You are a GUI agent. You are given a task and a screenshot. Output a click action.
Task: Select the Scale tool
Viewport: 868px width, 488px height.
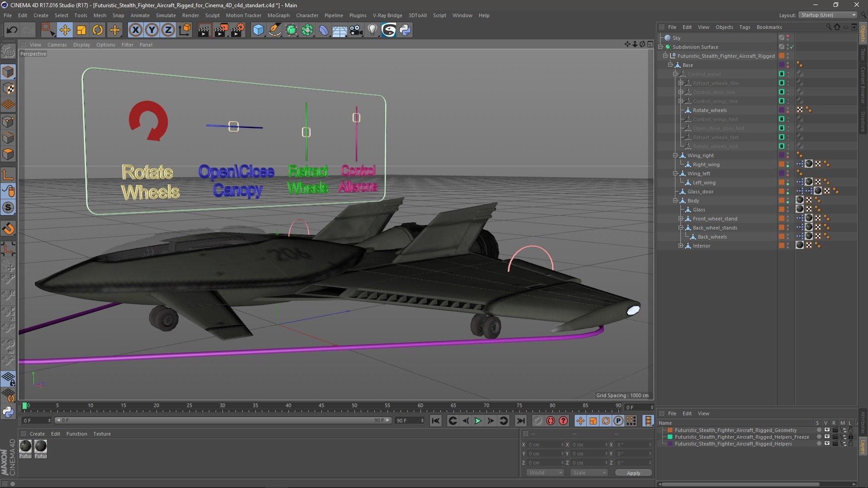coord(81,30)
